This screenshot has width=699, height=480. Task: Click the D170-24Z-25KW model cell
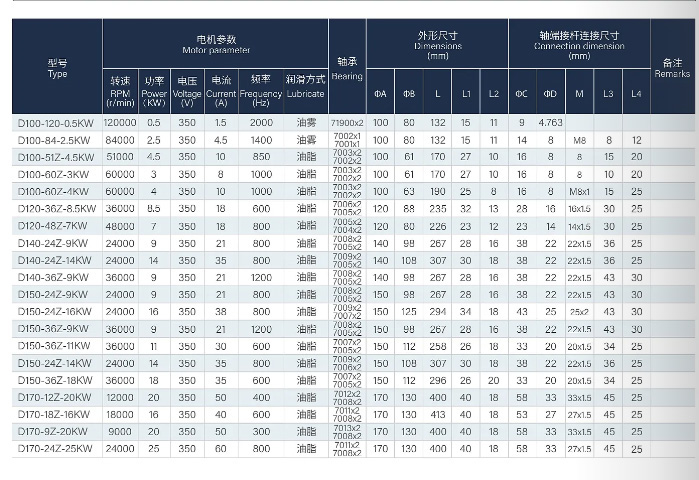[57, 447]
